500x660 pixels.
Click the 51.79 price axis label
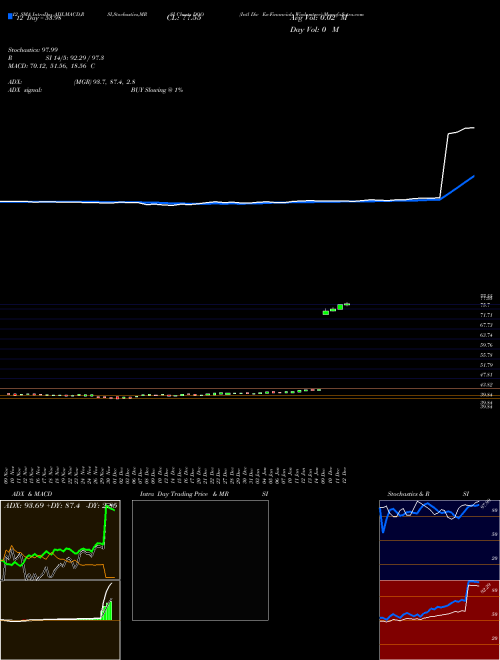(486, 365)
